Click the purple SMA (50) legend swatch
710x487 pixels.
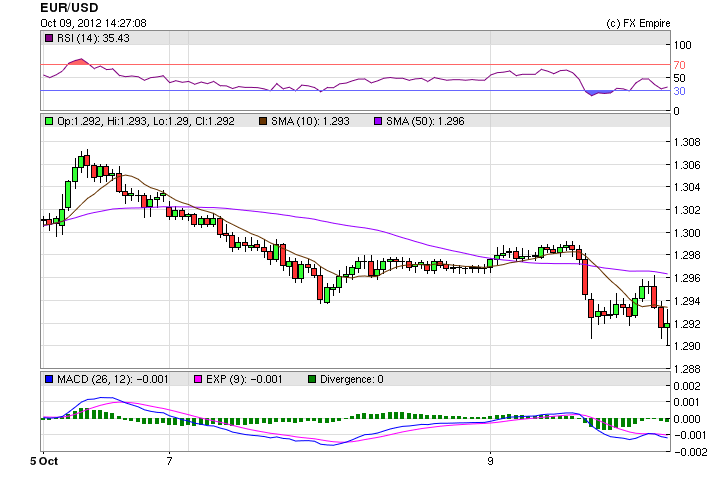(x=378, y=121)
